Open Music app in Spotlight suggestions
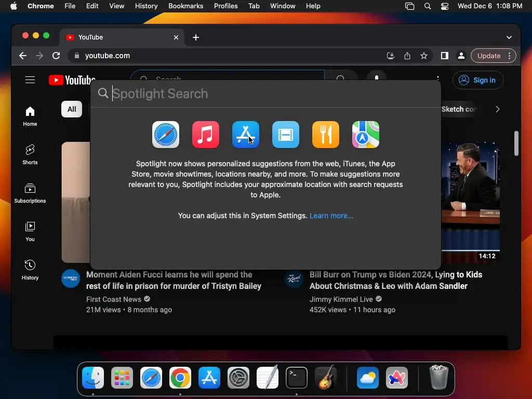The height and width of the screenshot is (399, 532). 206,135
